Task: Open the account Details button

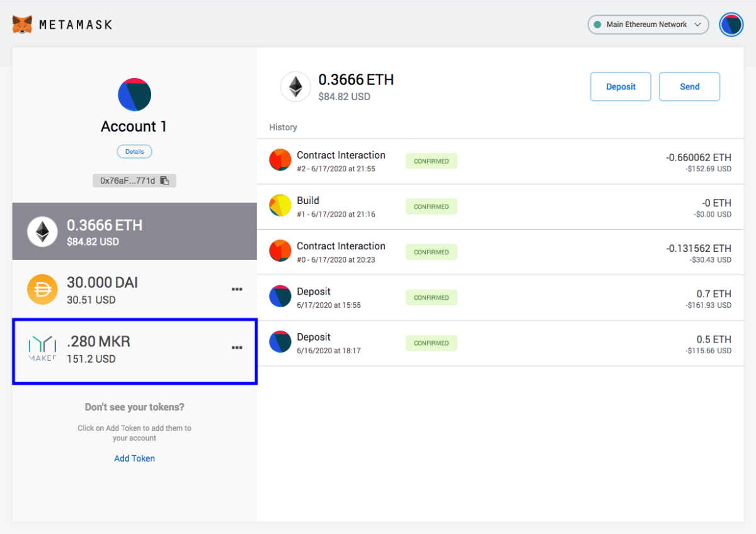Action: [x=134, y=152]
